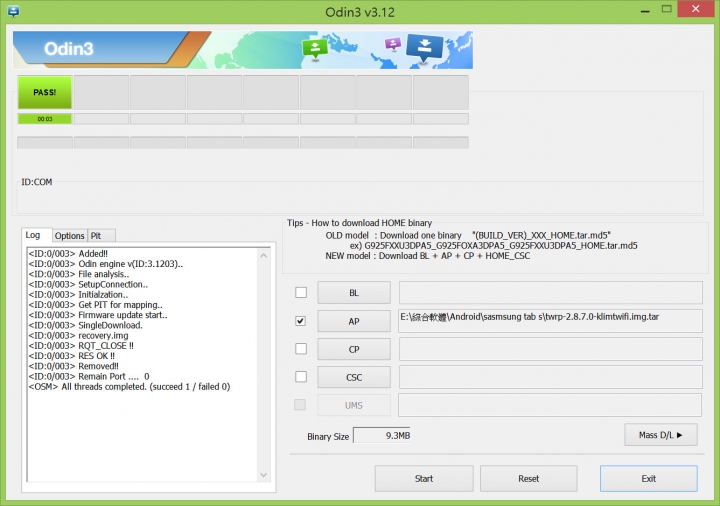Screen dimensions: 720x506
Task: Open the Options tab
Action: tap(69, 236)
